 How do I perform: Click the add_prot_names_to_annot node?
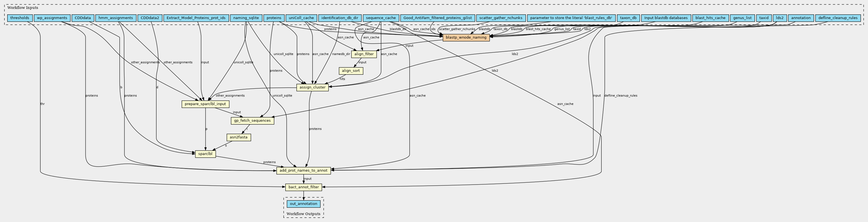point(303,170)
